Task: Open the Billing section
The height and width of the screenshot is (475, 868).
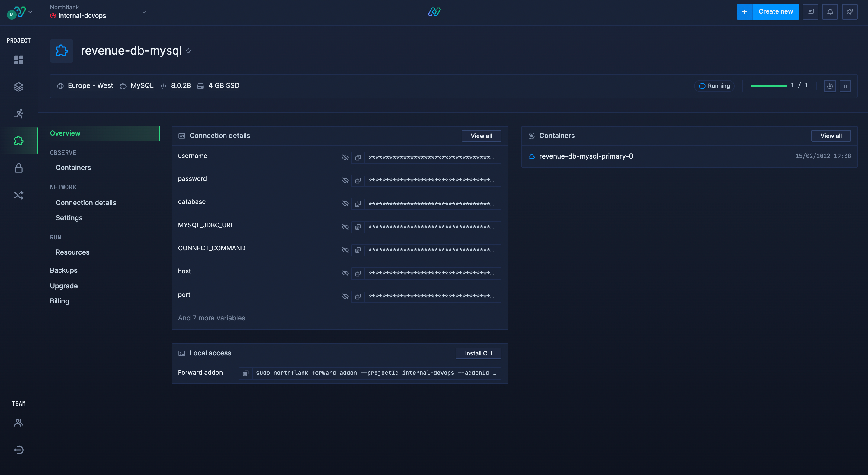Action: click(59, 301)
